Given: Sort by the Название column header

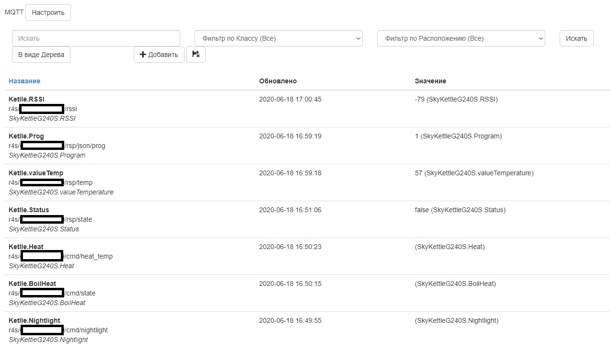Looking at the screenshot, I should [24, 81].
